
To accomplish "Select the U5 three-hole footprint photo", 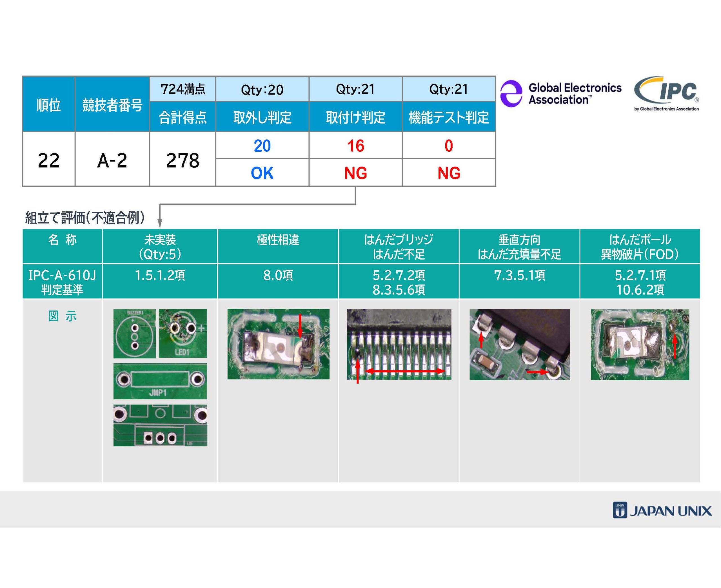I will (x=160, y=425).
